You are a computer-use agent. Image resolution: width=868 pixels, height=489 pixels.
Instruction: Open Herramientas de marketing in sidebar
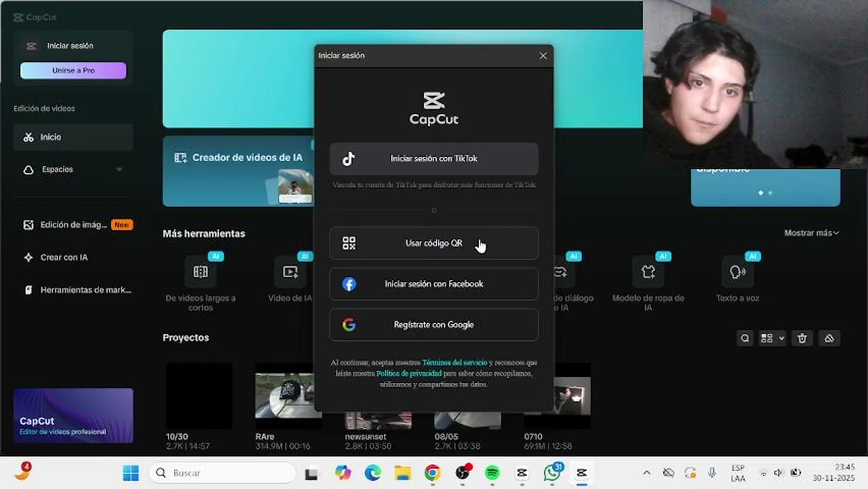(73, 290)
